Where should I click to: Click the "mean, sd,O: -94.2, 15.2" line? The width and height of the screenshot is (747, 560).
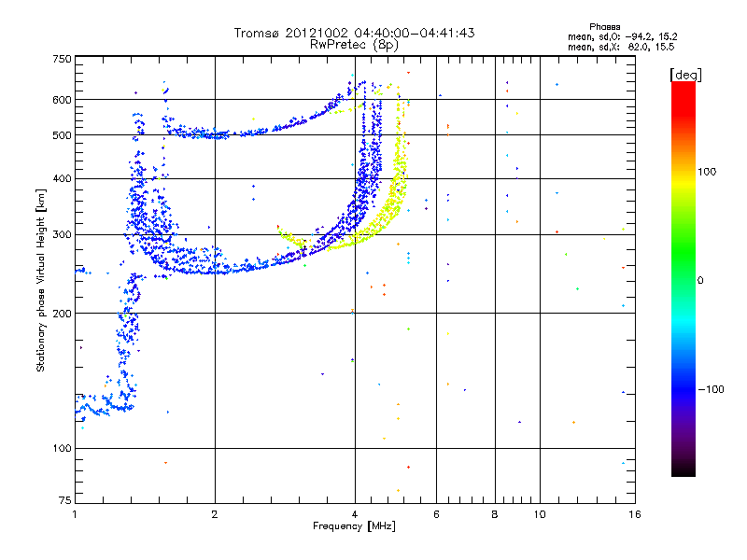point(622,36)
